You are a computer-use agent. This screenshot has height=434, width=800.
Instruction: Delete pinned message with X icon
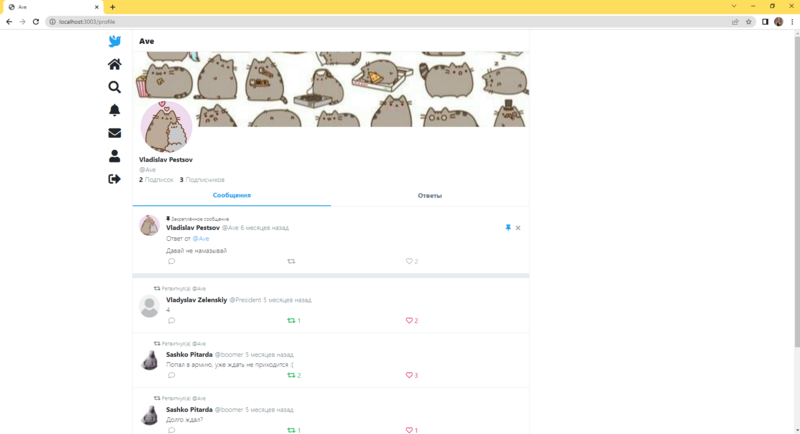pyautogui.click(x=518, y=228)
